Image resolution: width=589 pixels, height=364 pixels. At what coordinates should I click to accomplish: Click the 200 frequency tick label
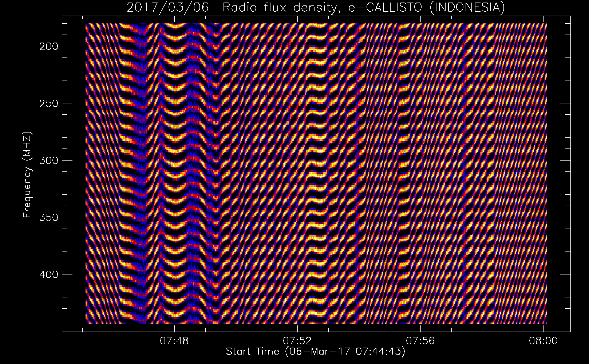click(x=48, y=46)
